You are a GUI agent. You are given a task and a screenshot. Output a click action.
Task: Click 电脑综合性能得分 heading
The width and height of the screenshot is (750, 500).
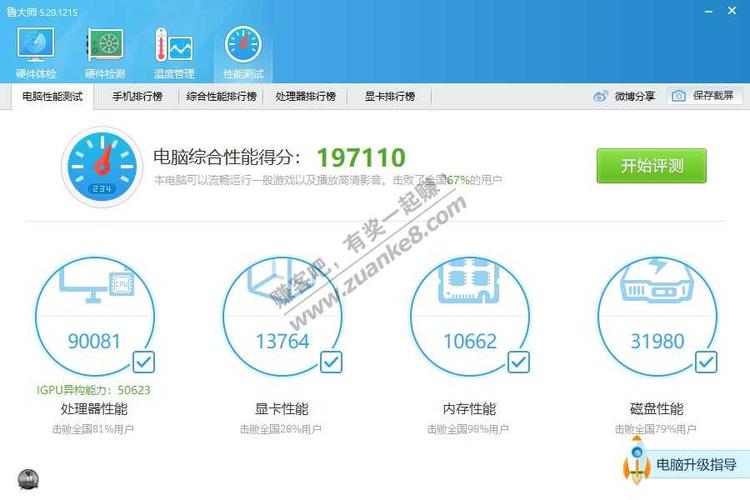coord(228,157)
